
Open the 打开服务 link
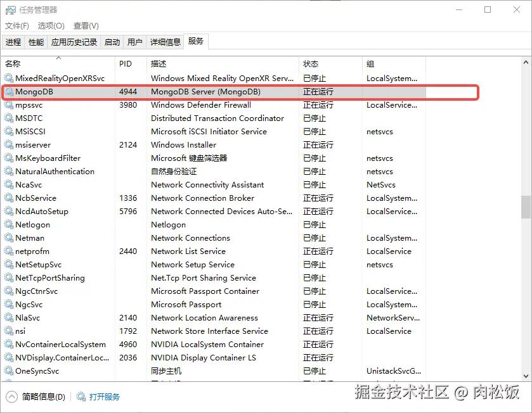(105, 397)
